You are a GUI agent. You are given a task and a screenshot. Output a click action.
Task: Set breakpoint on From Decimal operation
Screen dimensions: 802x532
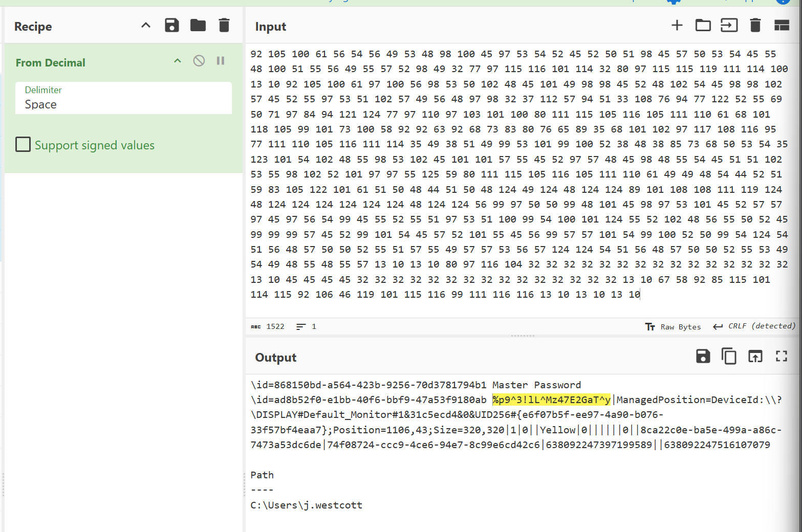tap(221, 61)
